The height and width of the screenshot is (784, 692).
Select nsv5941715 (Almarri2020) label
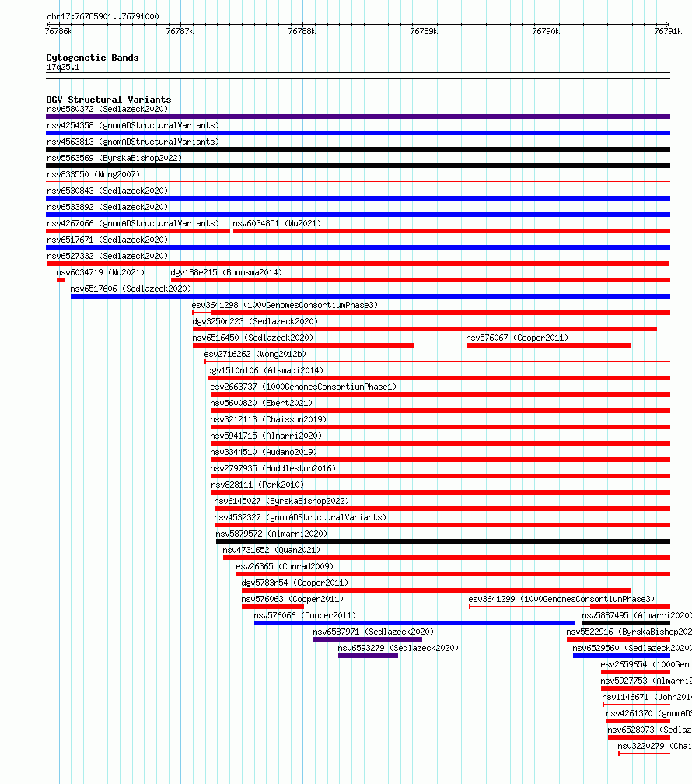266,436
